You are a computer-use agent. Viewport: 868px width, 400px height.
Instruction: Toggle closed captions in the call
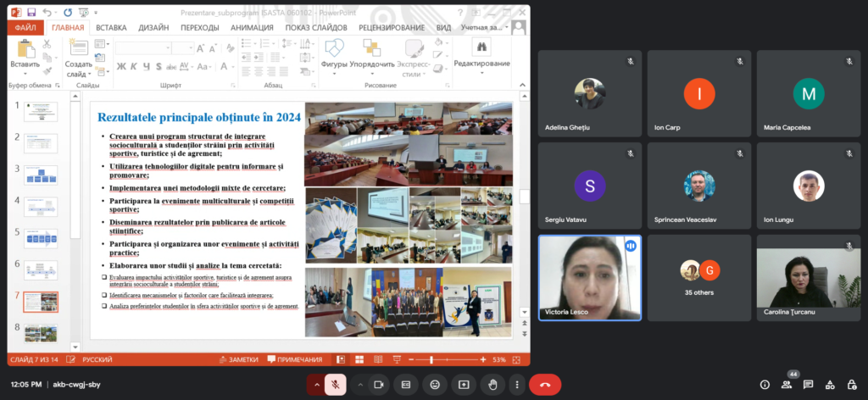coord(406,384)
